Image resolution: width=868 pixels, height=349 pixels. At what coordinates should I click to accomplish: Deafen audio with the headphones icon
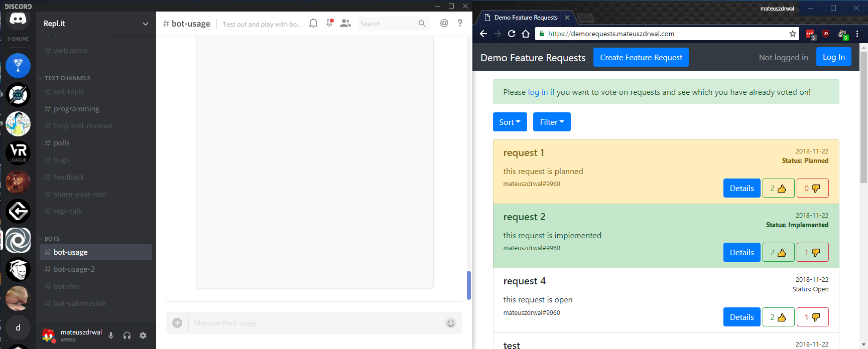point(127,335)
